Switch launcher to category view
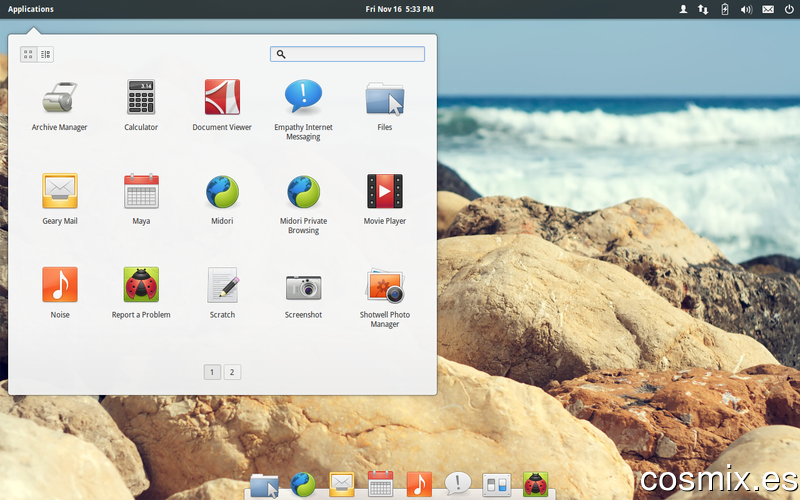The image size is (800, 500). click(x=45, y=54)
